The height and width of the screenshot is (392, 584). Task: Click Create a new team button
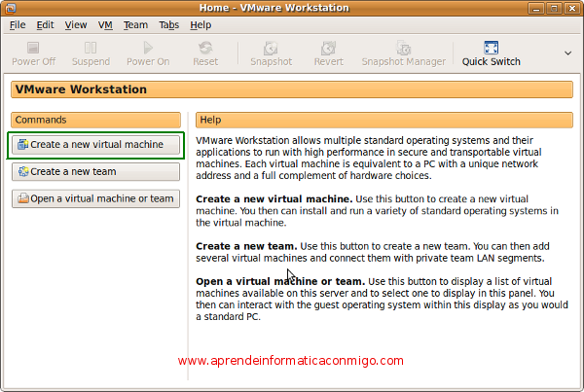[95, 172]
